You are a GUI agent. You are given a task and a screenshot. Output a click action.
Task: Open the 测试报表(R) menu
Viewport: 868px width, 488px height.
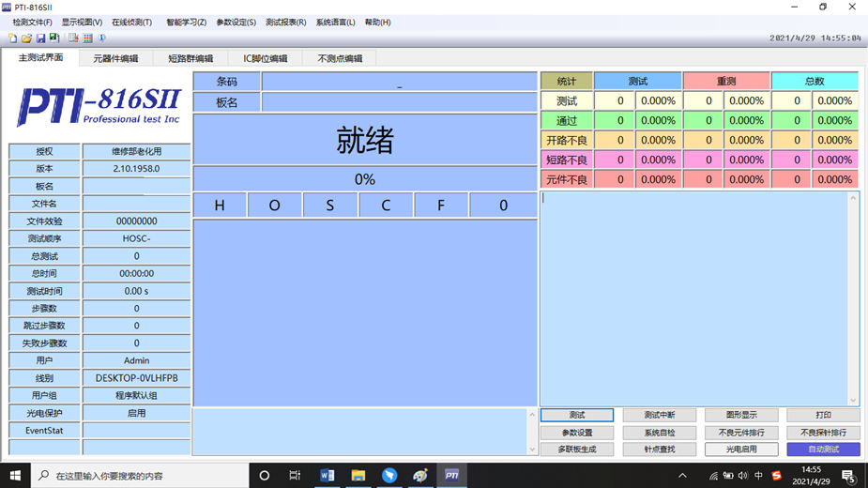[x=285, y=23]
